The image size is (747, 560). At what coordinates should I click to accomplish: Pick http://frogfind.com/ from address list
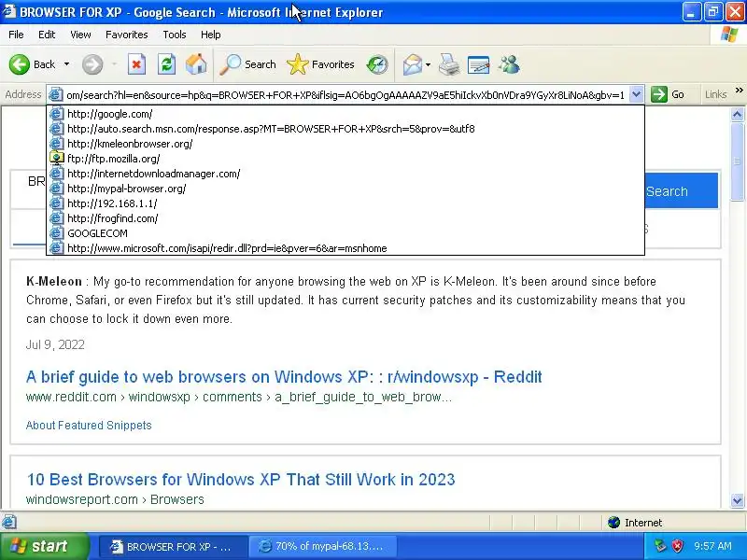345,218
